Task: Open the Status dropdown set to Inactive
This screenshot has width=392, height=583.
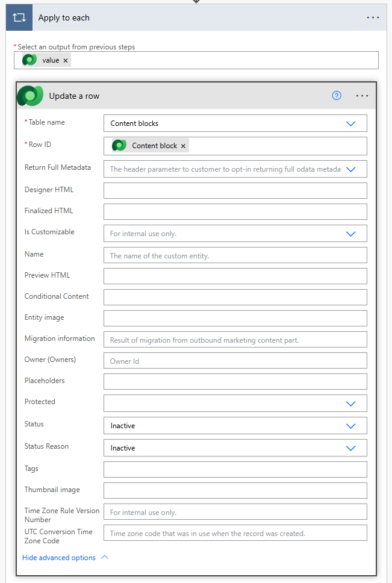Action: coord(351,426)
